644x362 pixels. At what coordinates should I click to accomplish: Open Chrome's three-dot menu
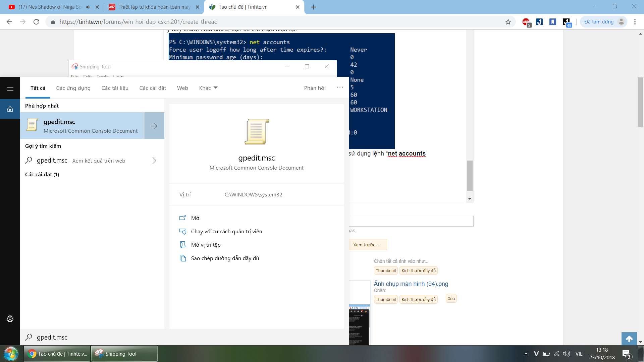(x=635, y=22)
